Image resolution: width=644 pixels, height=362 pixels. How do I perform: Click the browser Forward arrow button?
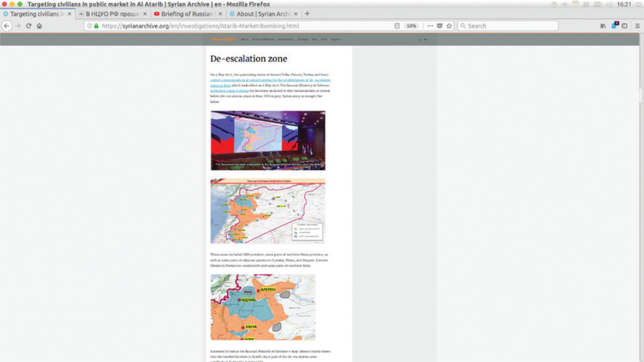(x=17, y=26)
